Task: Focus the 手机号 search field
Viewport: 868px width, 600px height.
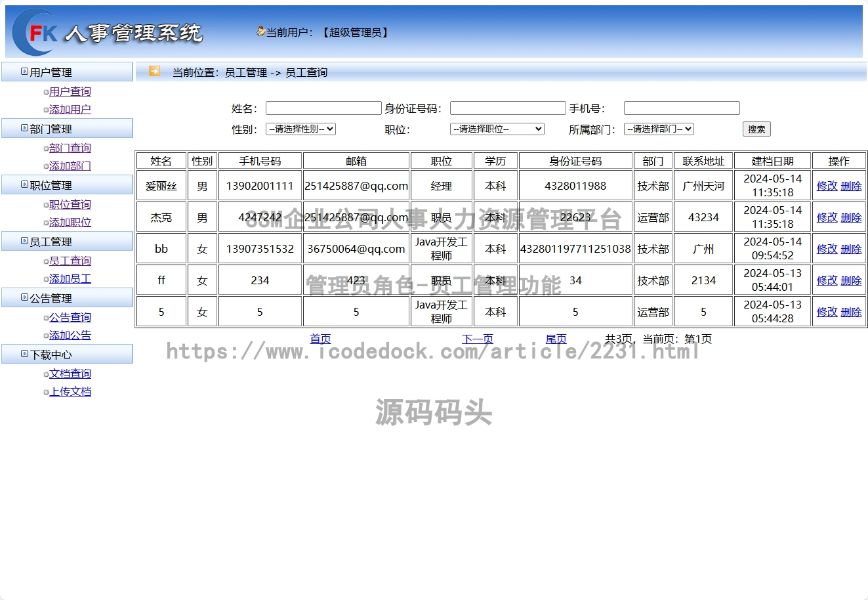Action: pyautogui.click(x=682, y=108)
